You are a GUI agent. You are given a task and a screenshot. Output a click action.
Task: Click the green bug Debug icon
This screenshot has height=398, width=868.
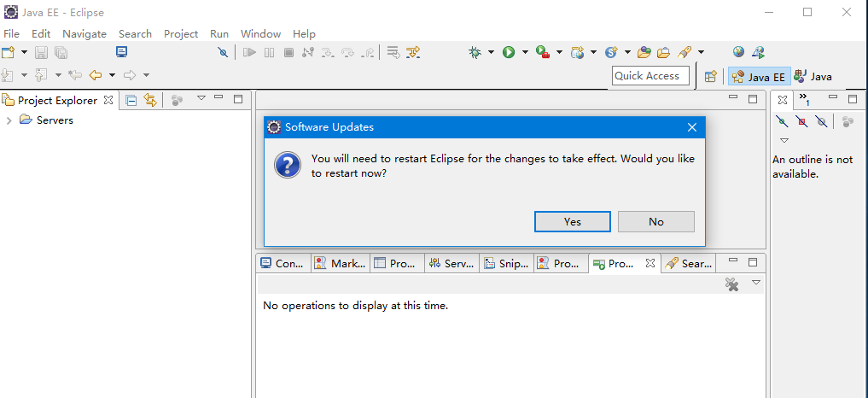click(x=475, y=53)
